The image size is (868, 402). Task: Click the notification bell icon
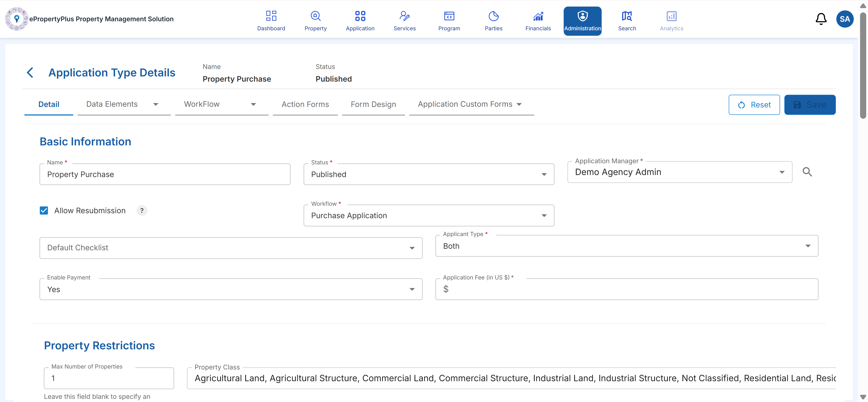(x=821, y=19)
